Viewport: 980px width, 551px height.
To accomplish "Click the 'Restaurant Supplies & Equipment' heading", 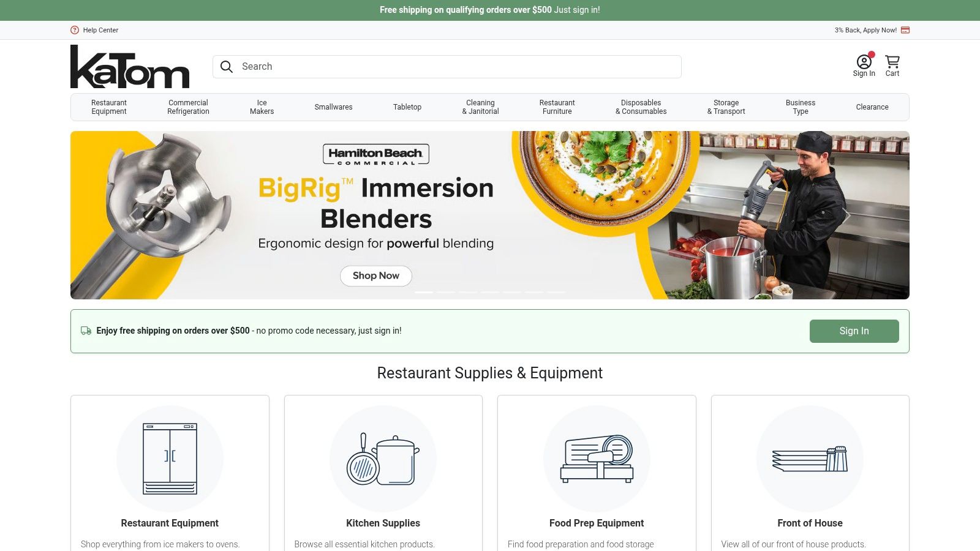I will point(490,373).
